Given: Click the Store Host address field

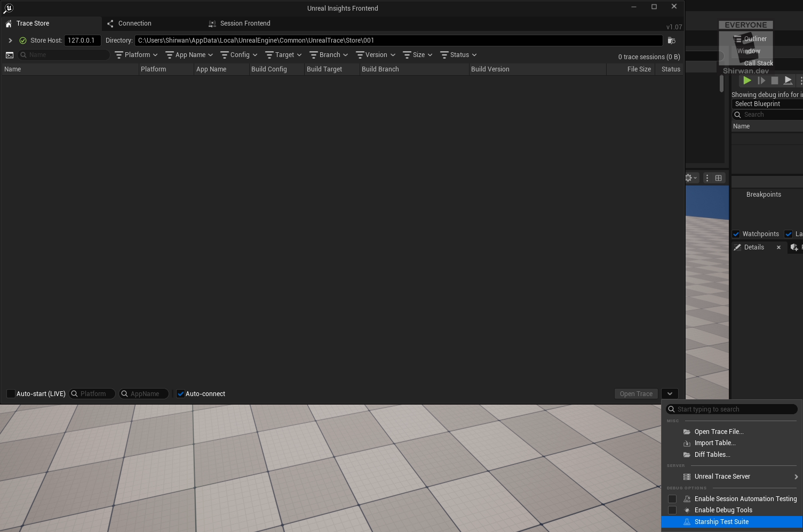Looking at the screenshot, I should (x=83, y=41).
